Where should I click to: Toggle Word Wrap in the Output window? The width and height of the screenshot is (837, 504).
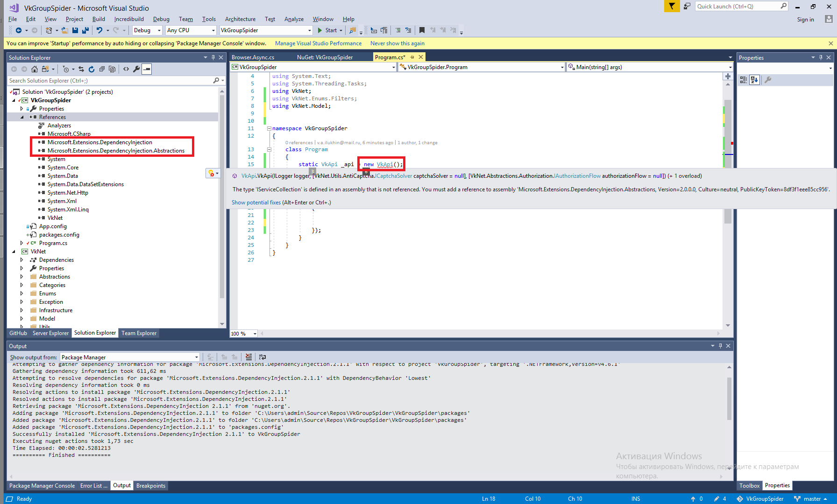tap(262, 357)
